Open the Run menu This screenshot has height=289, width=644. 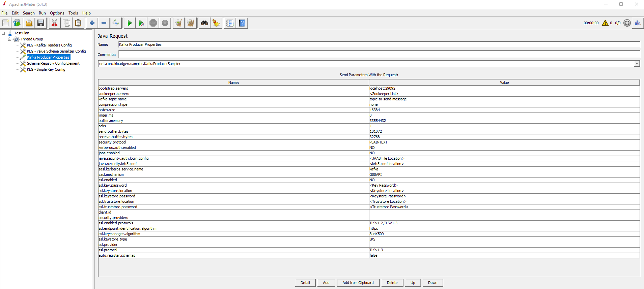pos(42,13)
